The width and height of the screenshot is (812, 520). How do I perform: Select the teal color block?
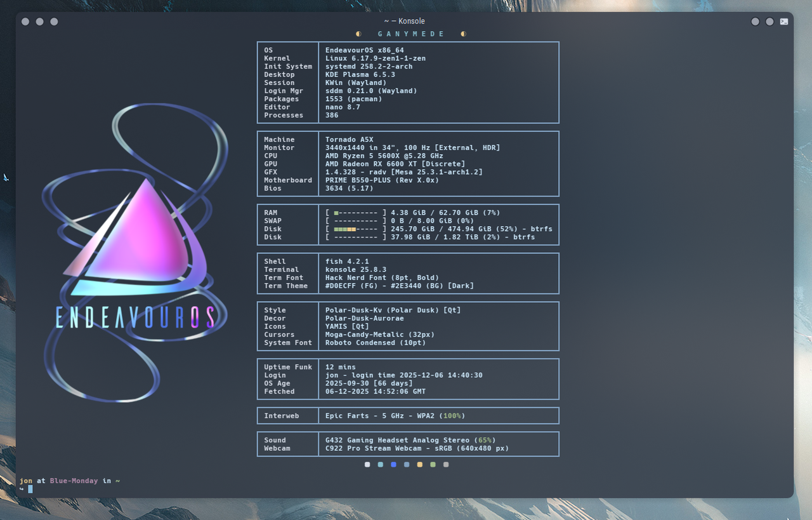click(x=380, y=465)
